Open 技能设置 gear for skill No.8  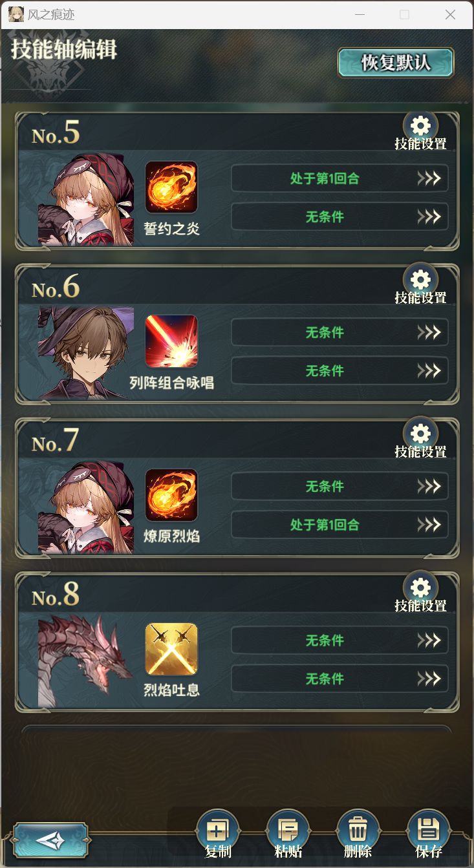tap(421, 587)
